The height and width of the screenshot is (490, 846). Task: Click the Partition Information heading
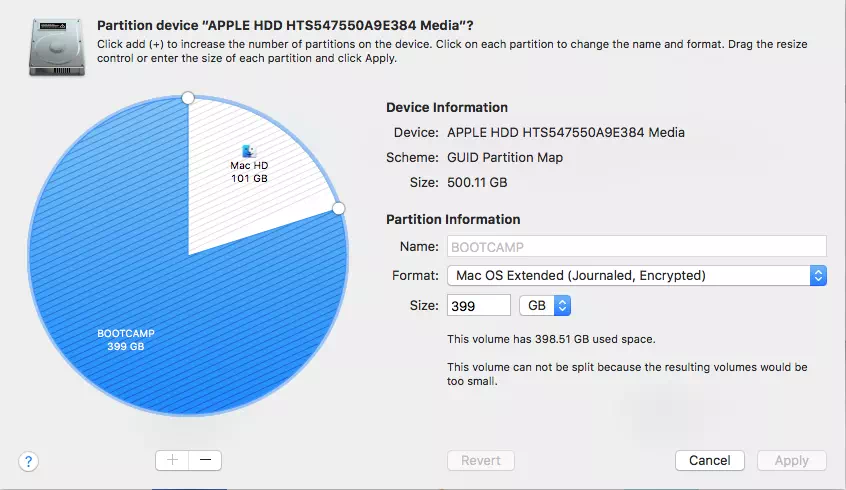453,220
